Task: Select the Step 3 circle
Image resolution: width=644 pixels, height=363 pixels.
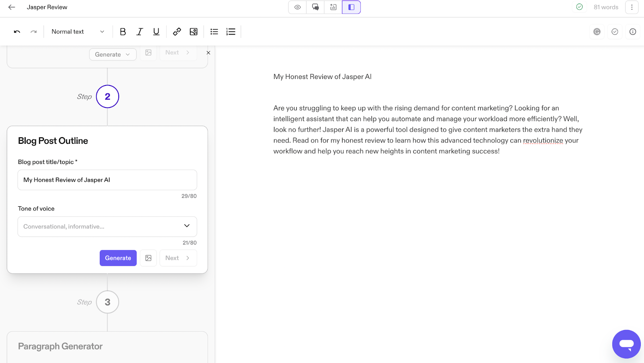Action: tap(107, 302)
